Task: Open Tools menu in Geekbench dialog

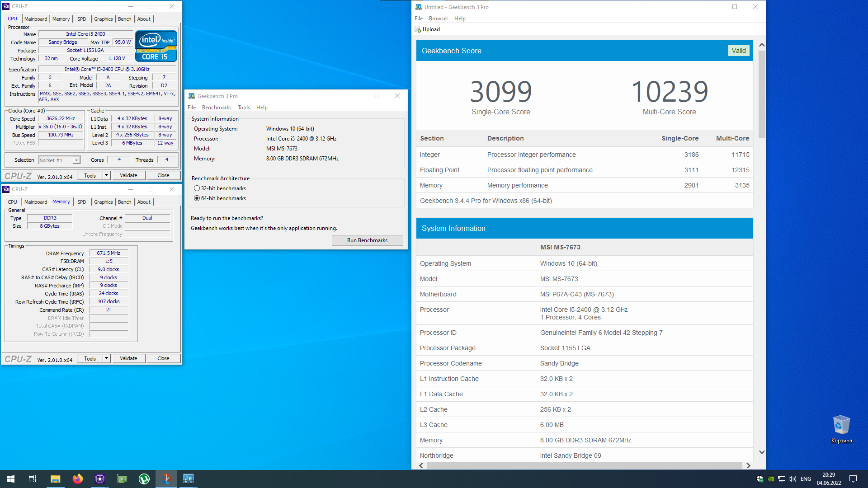Action: pyautogui.click(x=244, y=108)
